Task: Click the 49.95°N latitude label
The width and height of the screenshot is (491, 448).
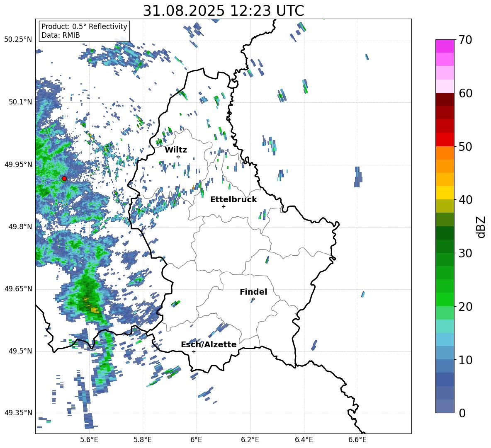Action: (x=18, y=164)
